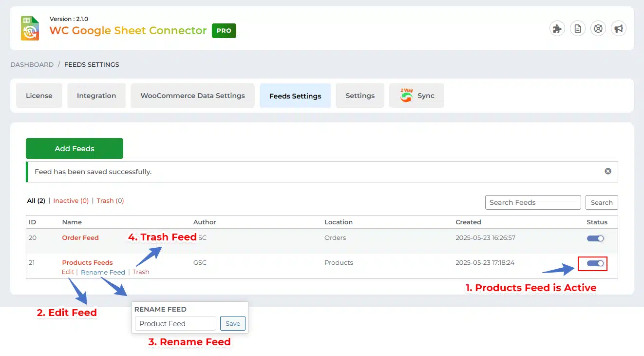Go to WooCommerce Data Settings tab
Image resolution: width=644 pixels, height=356 pixels.
pyautogui.click(x=192, y=96)
